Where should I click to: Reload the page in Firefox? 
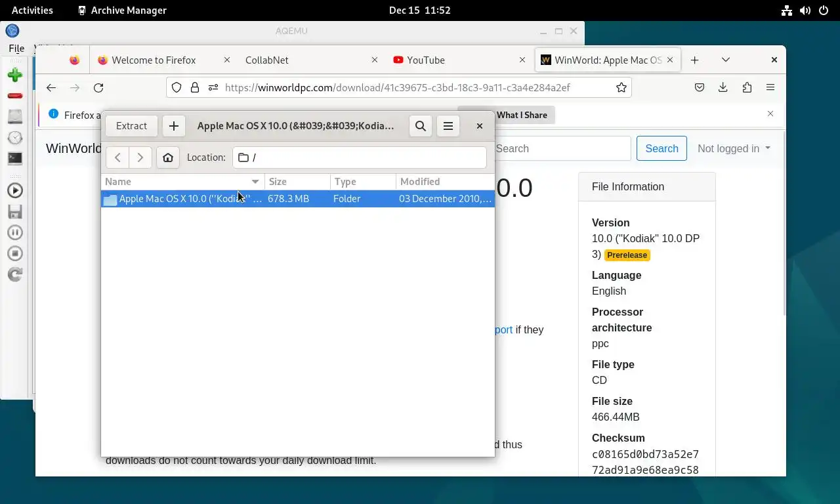click(x=98, y=88)
